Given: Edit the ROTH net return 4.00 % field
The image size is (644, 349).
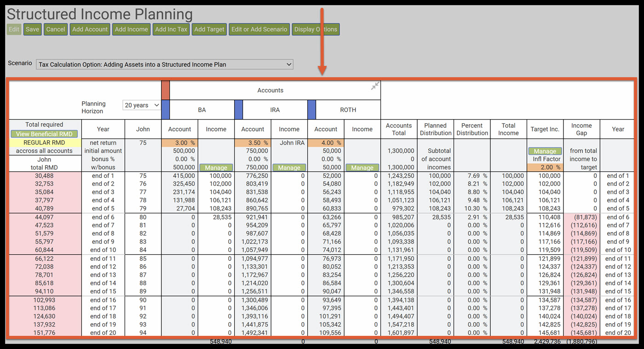Looking at the screenshot, I should coord(326,143).
